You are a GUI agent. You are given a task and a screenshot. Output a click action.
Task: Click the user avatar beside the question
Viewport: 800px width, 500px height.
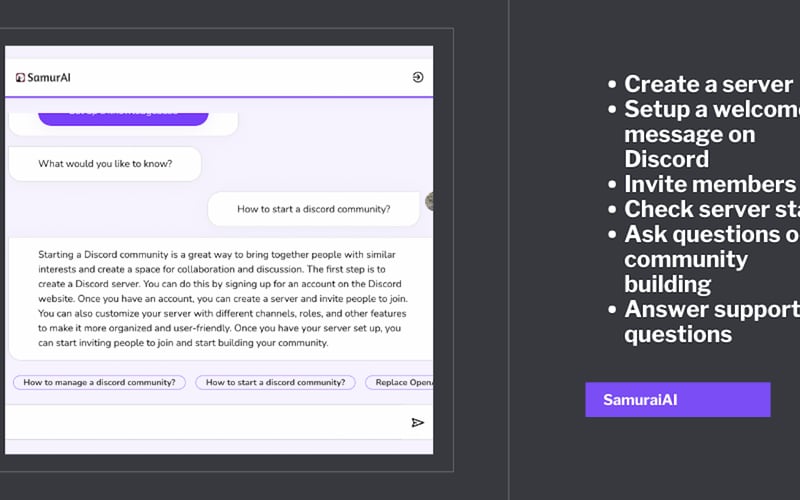pyautogui.click(x=429, y=202)
